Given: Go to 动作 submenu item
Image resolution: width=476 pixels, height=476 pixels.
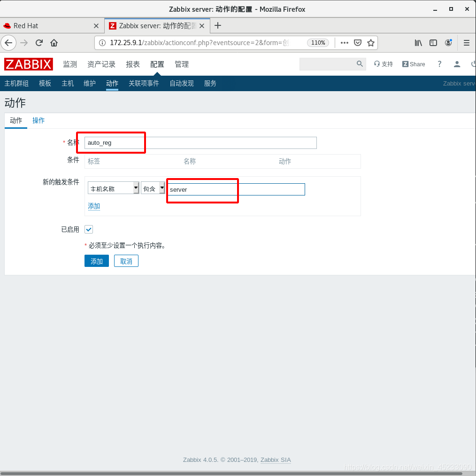Looking at the screenshot, I should click(112, 83).
